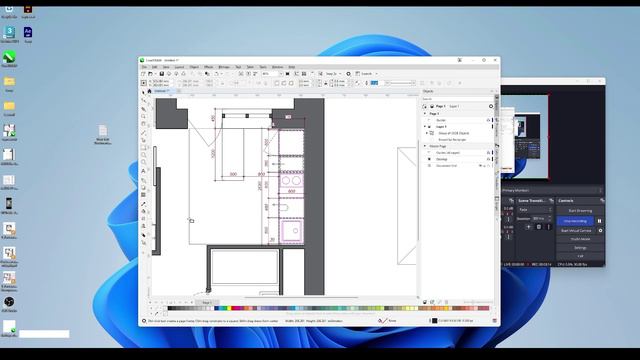This screenshot has width=640, height=360.
Task: Open the Layout menu
Action: pos(180,67)
